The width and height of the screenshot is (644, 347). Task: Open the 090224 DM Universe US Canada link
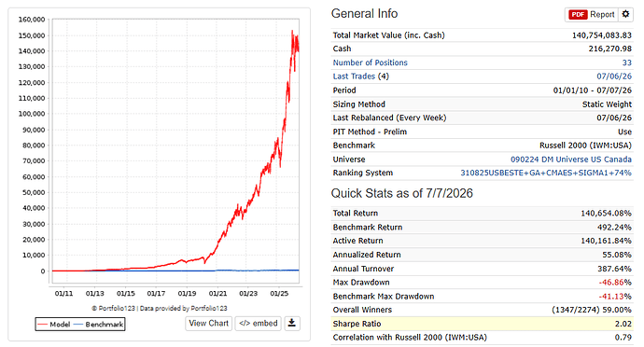pos(571,160)
